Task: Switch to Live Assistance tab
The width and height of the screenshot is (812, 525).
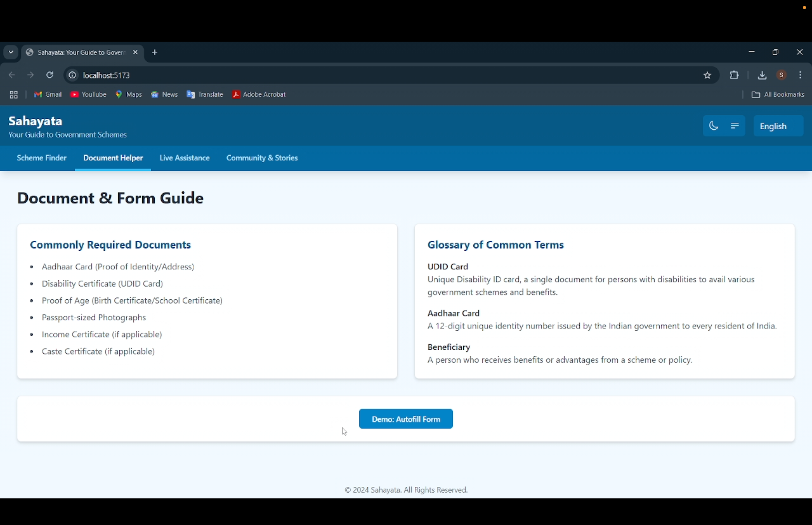Action: [184, 158]
